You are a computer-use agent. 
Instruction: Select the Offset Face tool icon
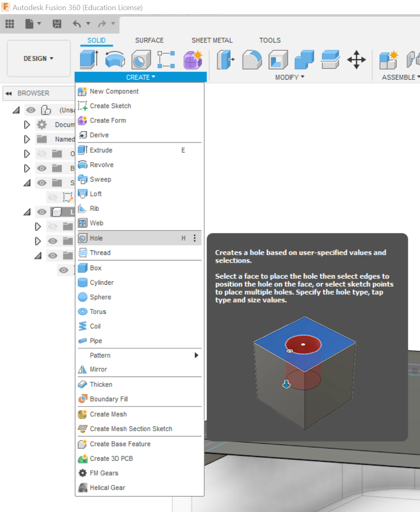coord(330,59)
